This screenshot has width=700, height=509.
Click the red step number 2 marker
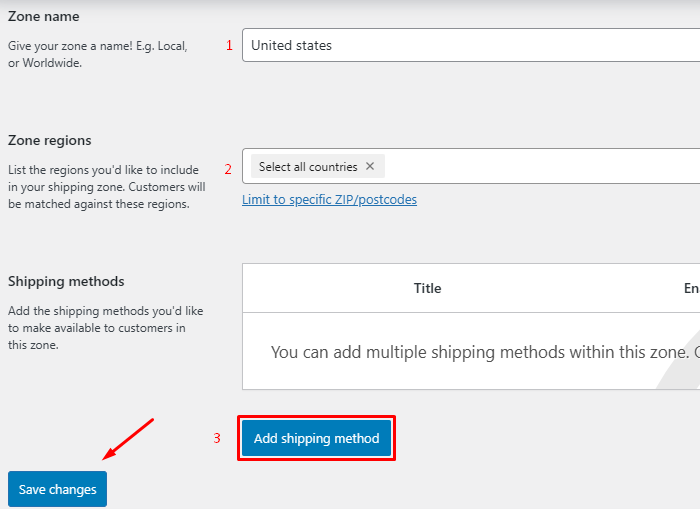coord(228,168)
